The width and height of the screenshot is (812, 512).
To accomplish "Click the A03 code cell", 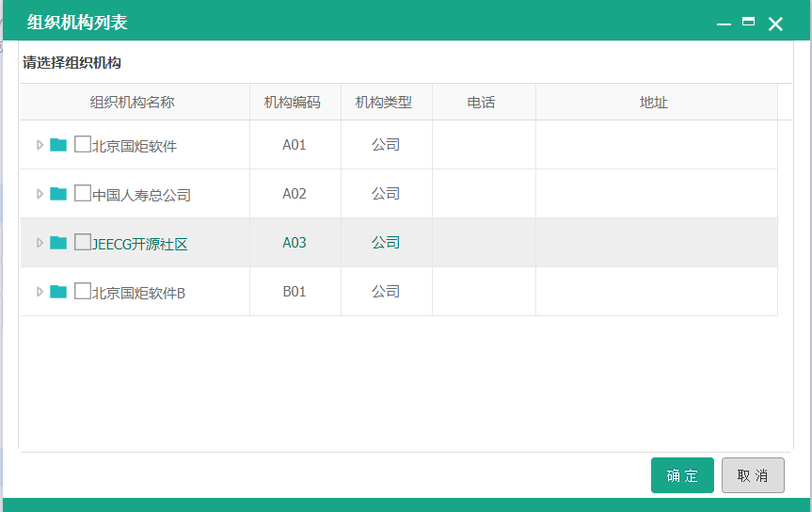I will click(295, 243).
